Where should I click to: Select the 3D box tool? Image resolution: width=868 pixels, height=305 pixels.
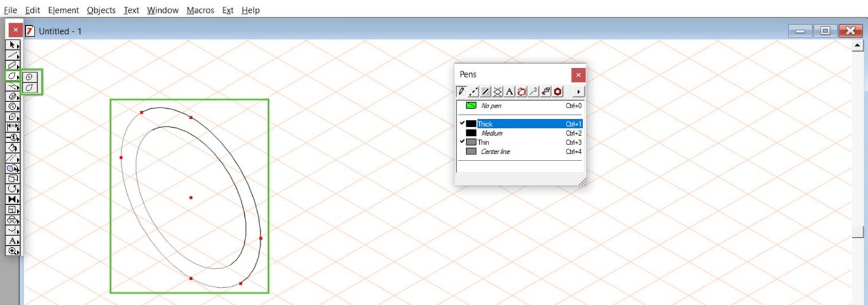[13, 178]
